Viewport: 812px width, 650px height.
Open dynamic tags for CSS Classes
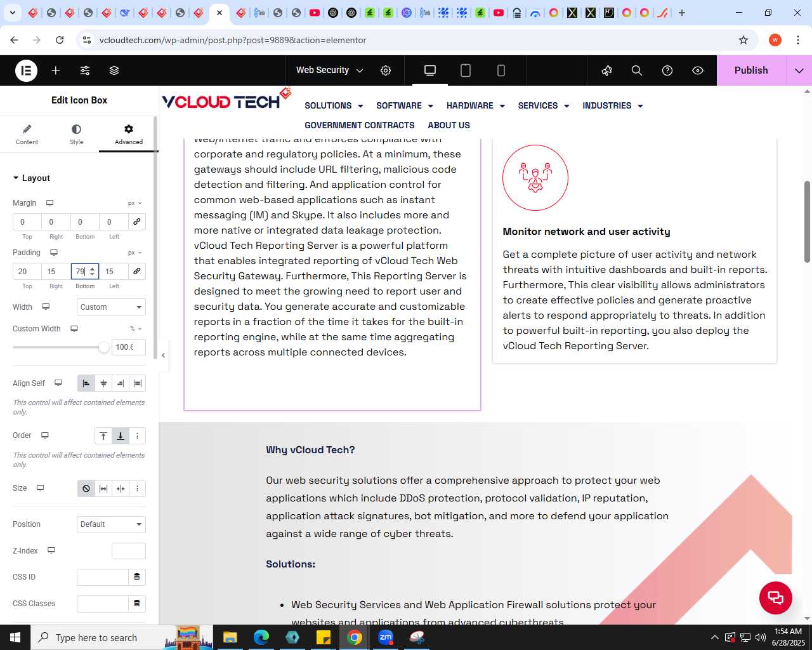[x=137, y=604]
